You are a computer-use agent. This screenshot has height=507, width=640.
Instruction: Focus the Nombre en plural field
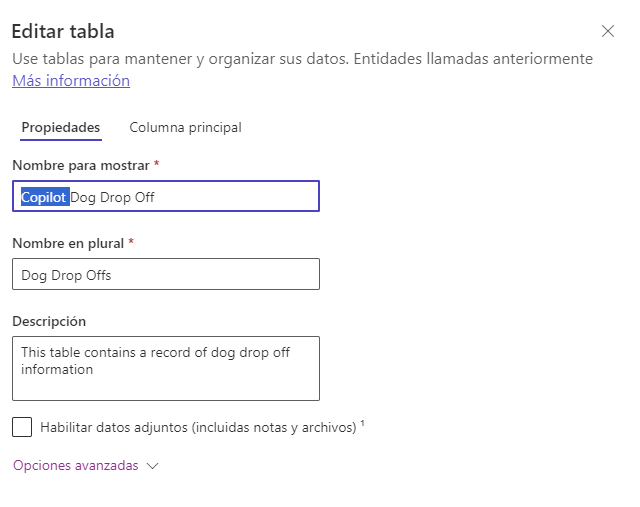[166, 274]
